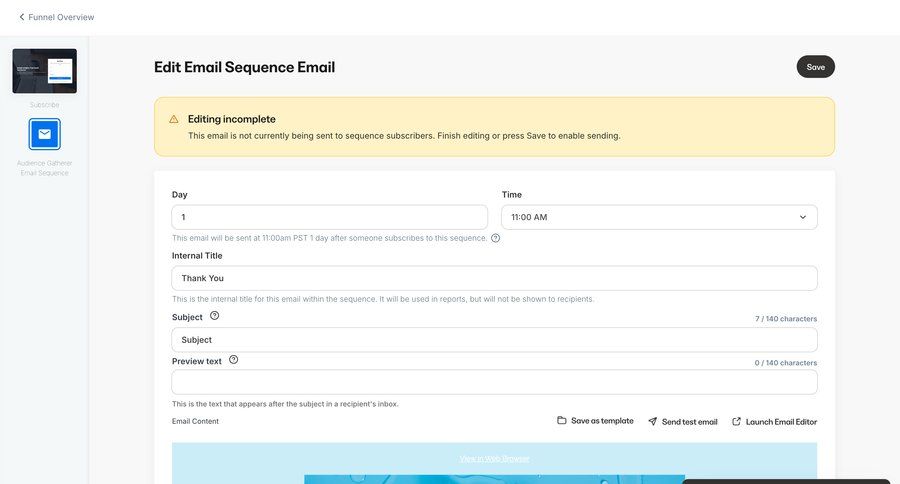The image size is (900, 484).
Task: Click into the Day input field
Action: [329, 217]
